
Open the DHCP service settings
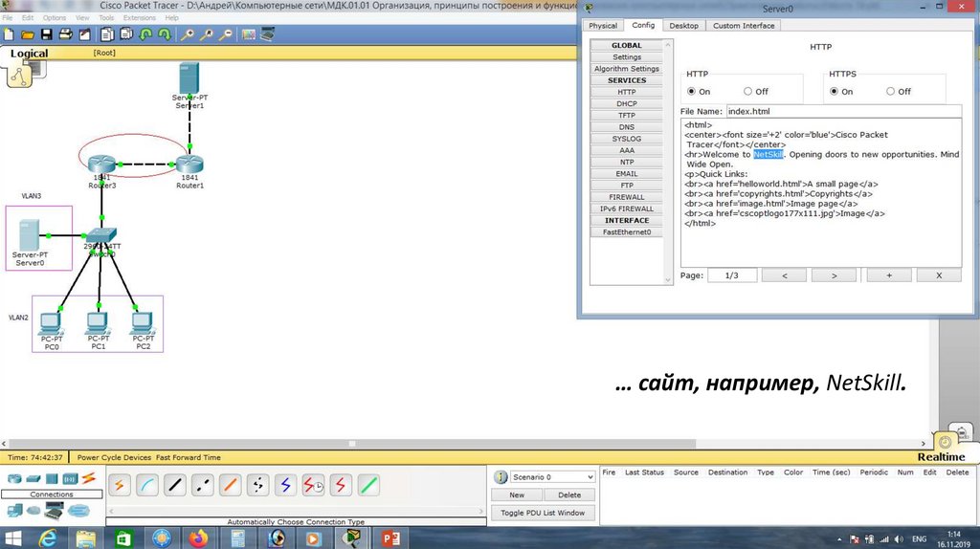(x=627, y=103)
